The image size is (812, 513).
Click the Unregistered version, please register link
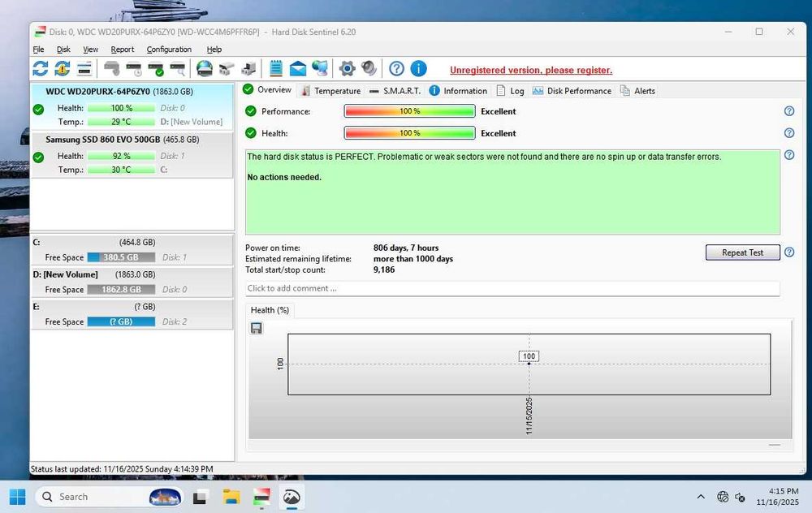[x=531, y=70]
